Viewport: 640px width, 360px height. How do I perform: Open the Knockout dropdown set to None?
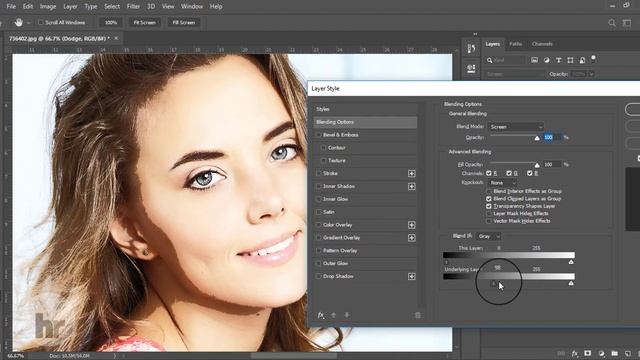(503, 183)
